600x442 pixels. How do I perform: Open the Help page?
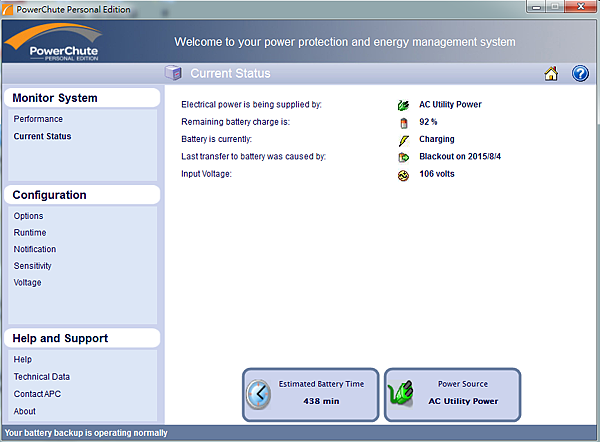click(x=23, y=359)
